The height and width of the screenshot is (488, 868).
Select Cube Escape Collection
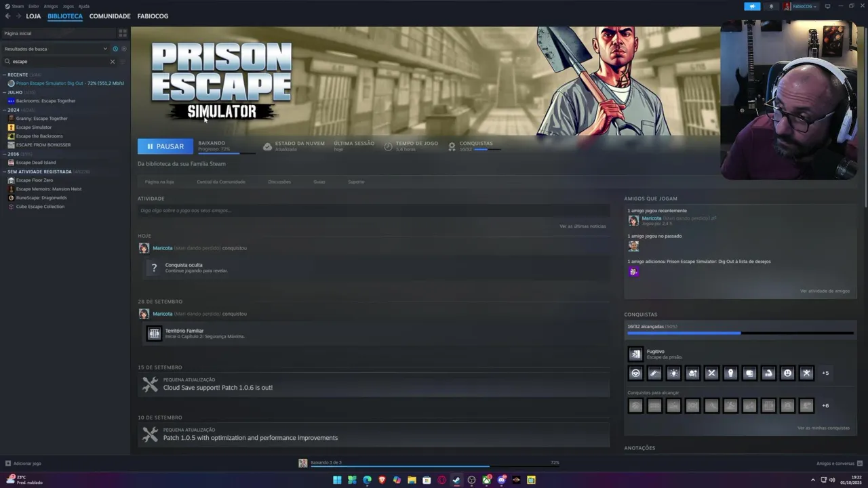coord(40,207)
